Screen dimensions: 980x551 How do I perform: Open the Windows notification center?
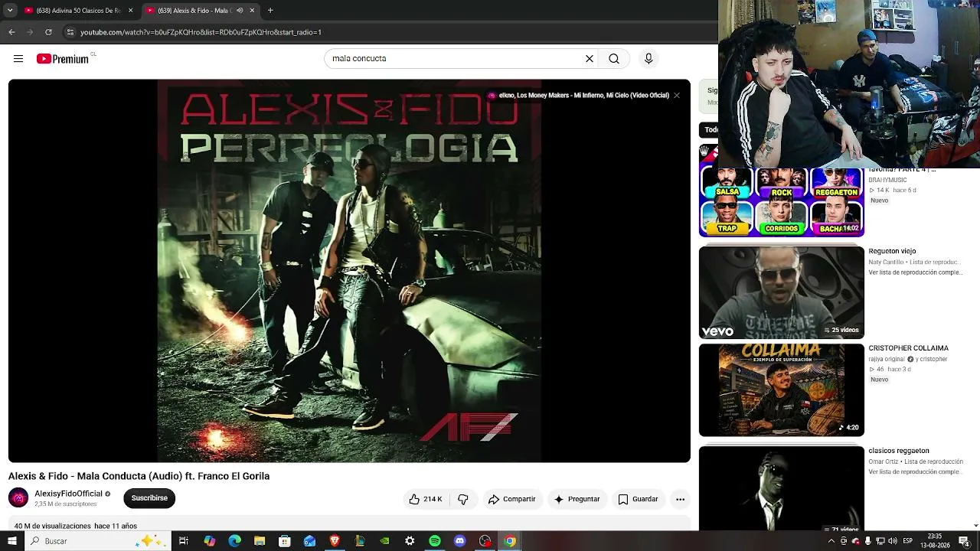[x=964, y=541]
